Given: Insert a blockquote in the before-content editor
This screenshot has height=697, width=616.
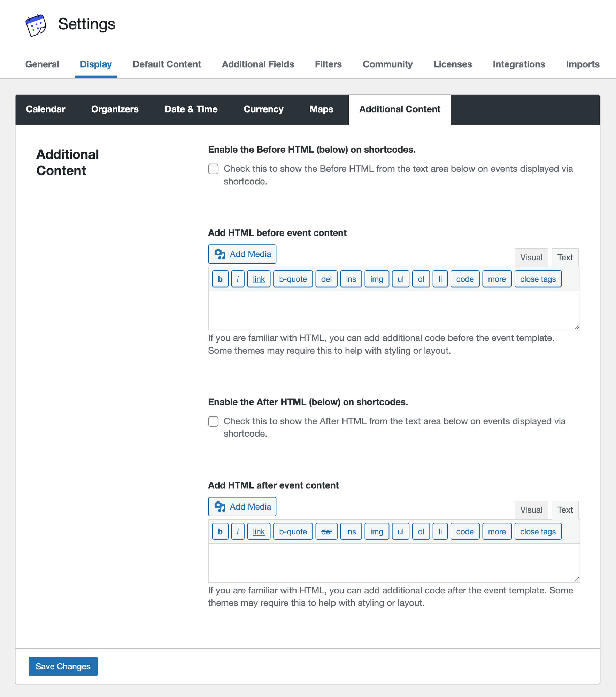Looking at the screenshot, I should [293, 279].
